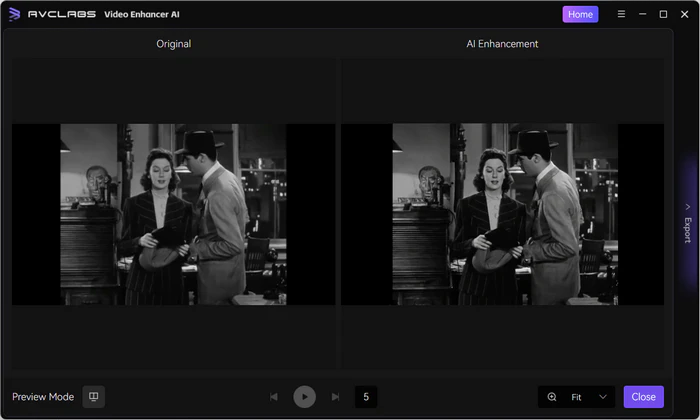Jump to the previous frame

(x=274, y=397)
